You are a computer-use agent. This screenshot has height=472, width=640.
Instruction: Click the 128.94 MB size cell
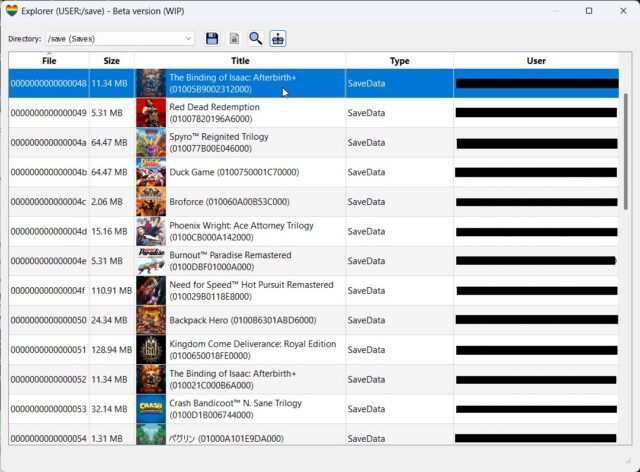[111, 350]
